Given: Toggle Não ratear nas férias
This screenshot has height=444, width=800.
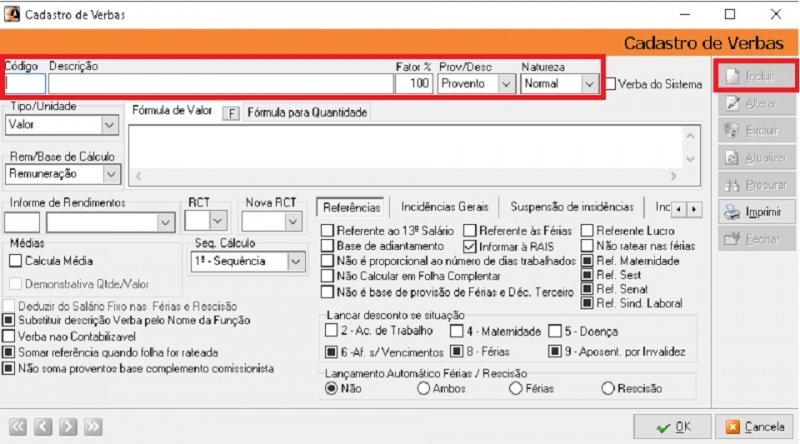Looking at the screenshot, I should (587, 246).
